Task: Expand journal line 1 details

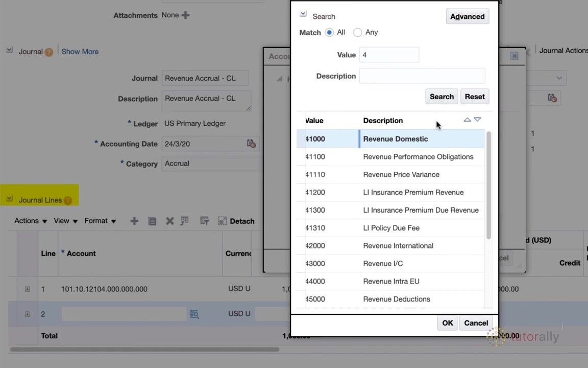Action: (x=28, y=289)
